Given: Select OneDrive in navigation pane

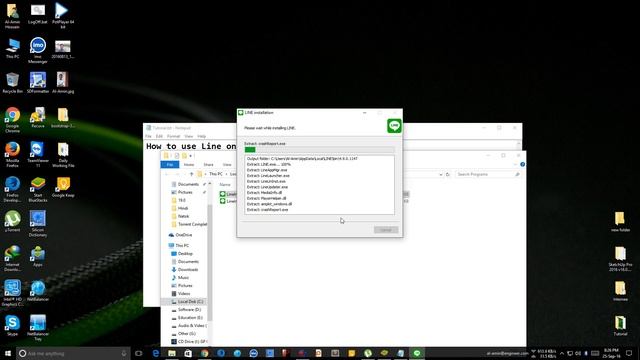Looking at the screenshot, I should pos(180,235).
